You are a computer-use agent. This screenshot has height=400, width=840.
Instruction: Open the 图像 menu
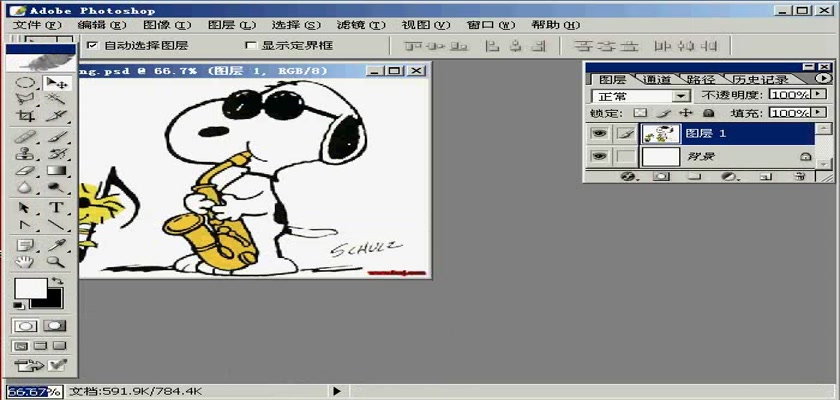(167, 25)
